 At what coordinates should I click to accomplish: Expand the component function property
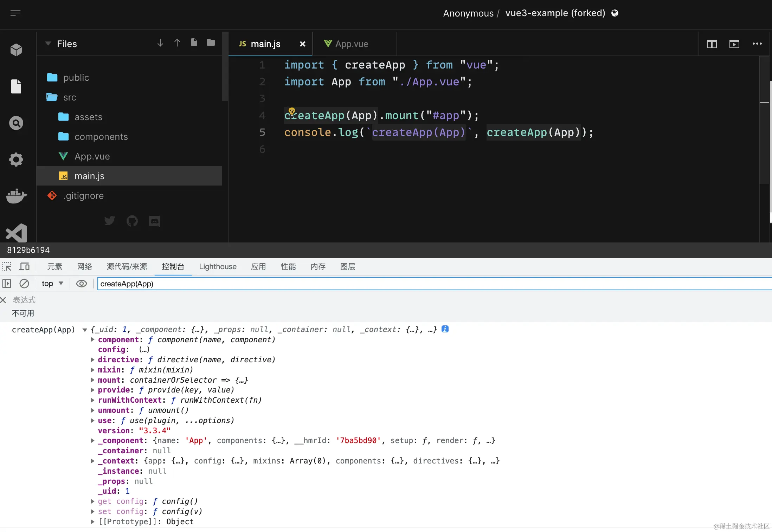92,339
